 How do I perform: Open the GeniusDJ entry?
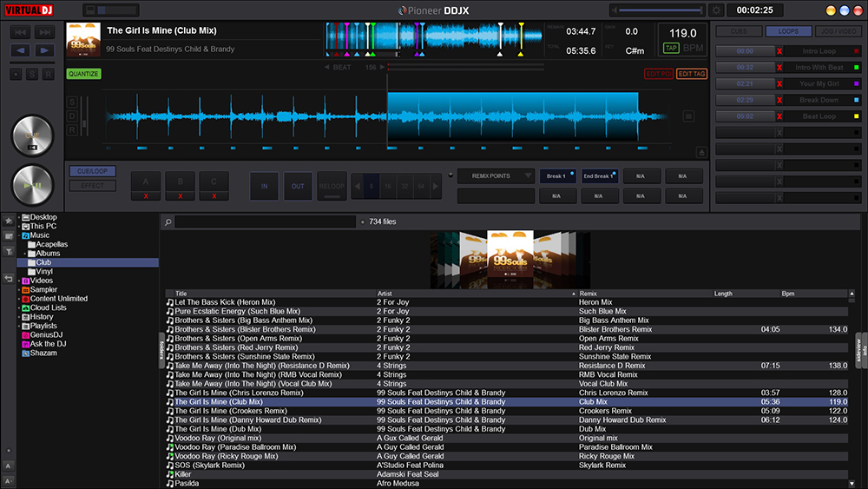coord(42,334)
